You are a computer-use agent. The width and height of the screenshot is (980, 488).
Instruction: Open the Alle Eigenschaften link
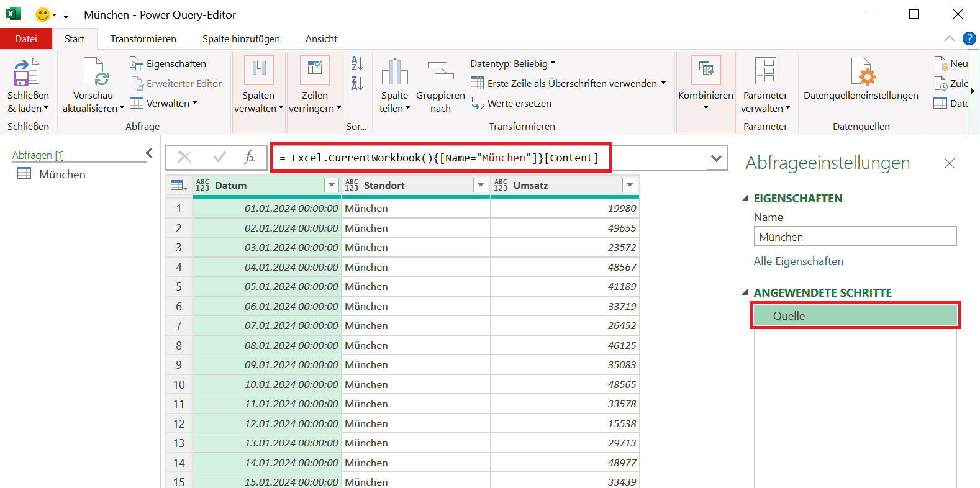[798, 261]
